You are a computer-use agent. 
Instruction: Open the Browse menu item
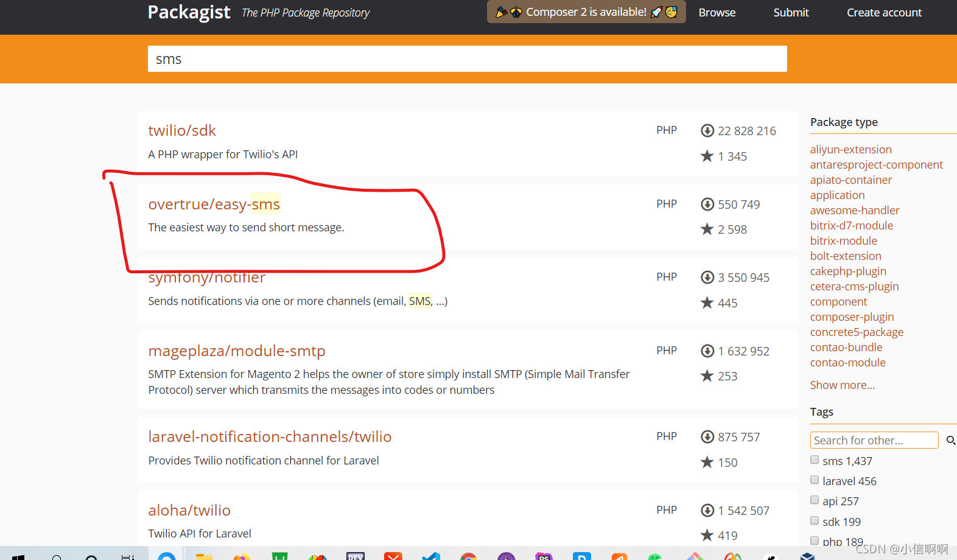coord(717,12)
